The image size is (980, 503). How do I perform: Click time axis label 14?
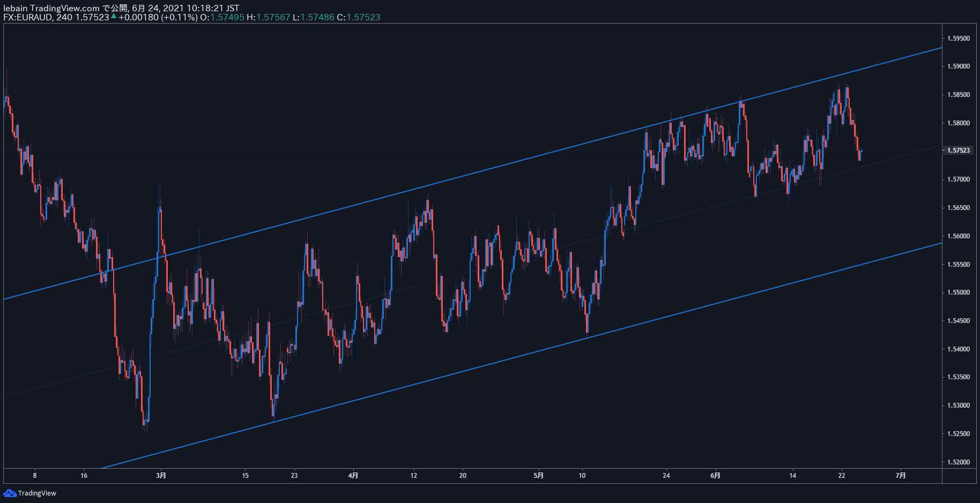coord(793,475)
